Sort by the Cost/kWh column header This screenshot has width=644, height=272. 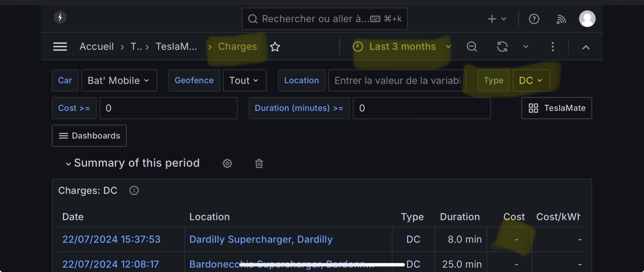click(x=558, y=217)
